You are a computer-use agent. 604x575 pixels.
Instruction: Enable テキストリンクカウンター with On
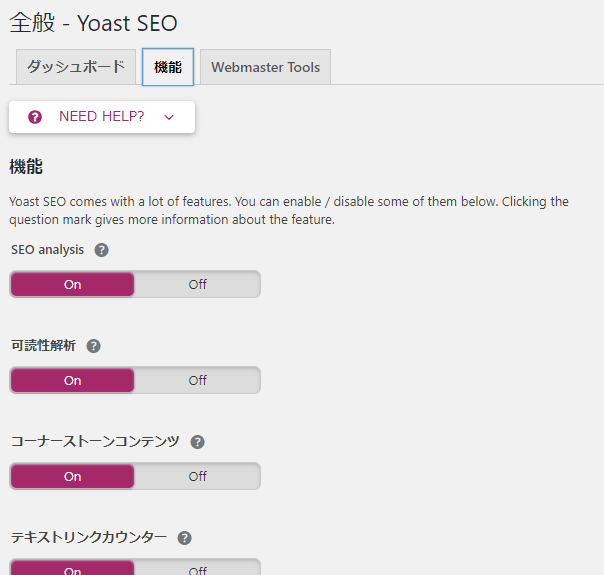[72, 568]
